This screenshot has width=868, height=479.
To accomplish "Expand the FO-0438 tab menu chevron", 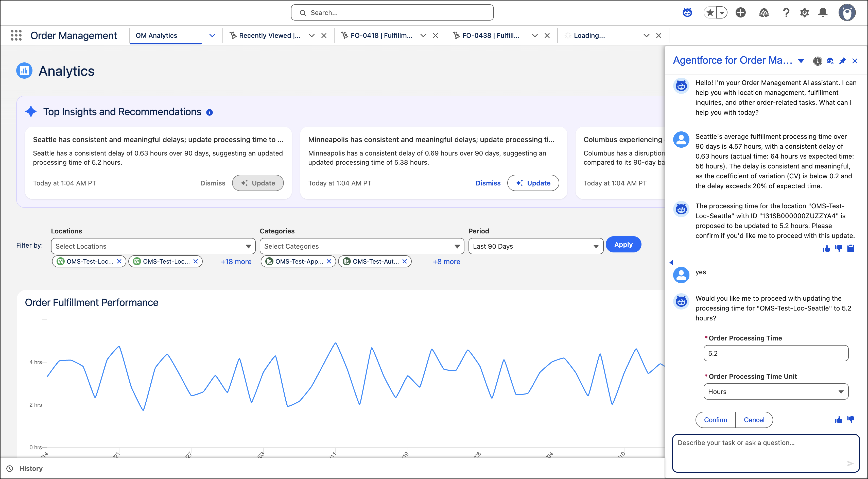I will click(x=535, y=36).
